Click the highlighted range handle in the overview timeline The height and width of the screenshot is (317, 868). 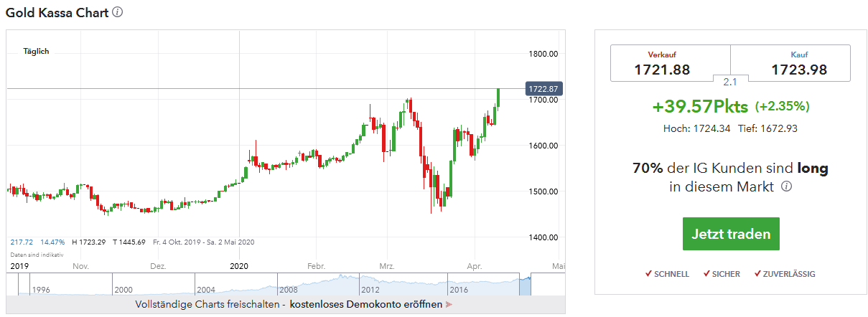click(525, 285)
